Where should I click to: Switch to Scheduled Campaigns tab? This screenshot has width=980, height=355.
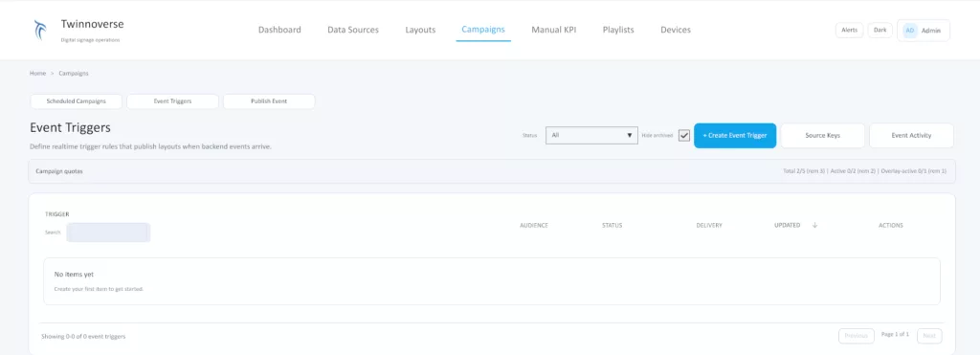pyautogui.click(x=77, y=101)
